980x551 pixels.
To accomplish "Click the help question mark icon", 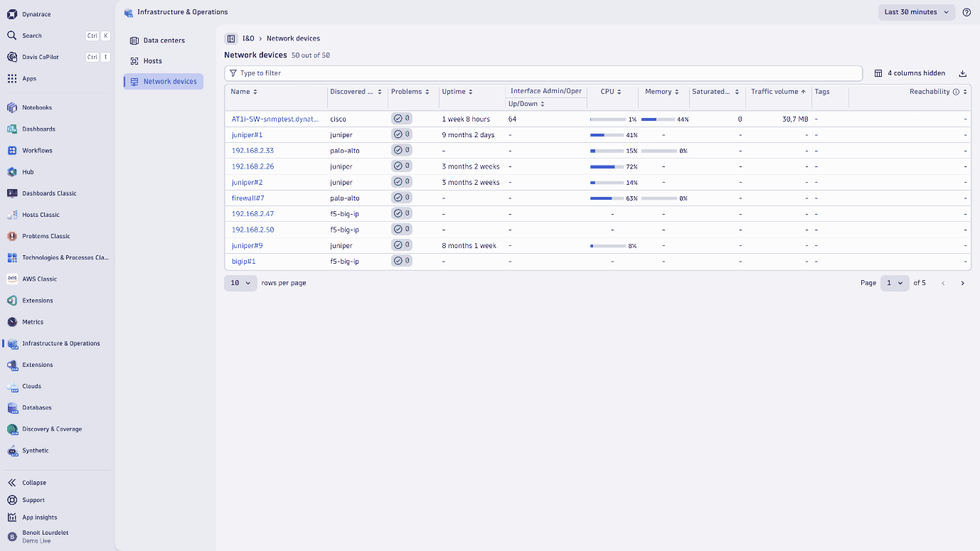I will coord(966,12).
